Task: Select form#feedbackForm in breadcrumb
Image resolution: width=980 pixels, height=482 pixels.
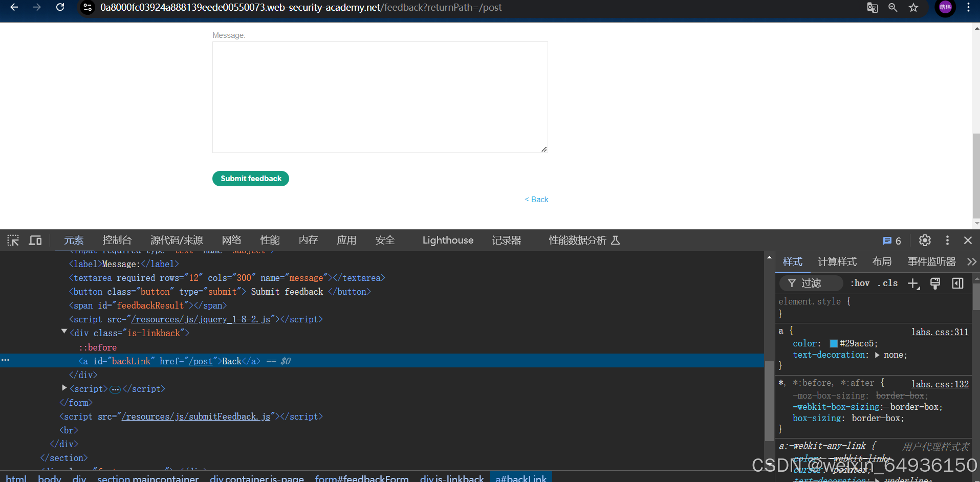Action: click(362, 478)
